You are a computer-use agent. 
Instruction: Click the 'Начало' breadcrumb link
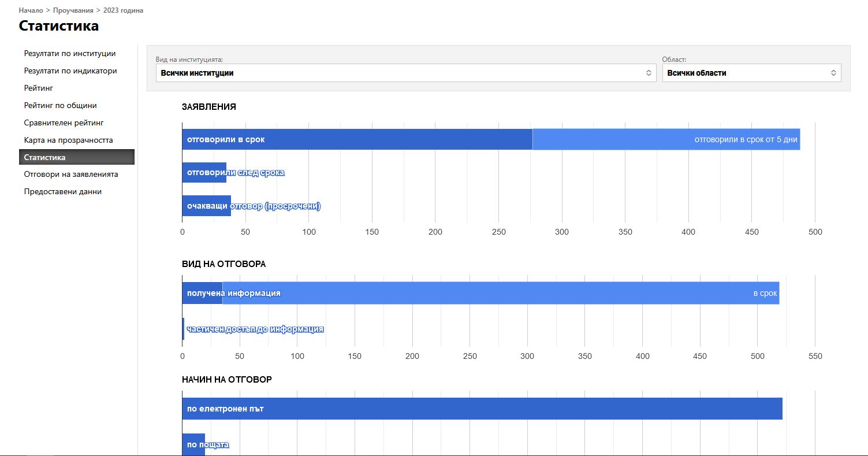point(31,10)
